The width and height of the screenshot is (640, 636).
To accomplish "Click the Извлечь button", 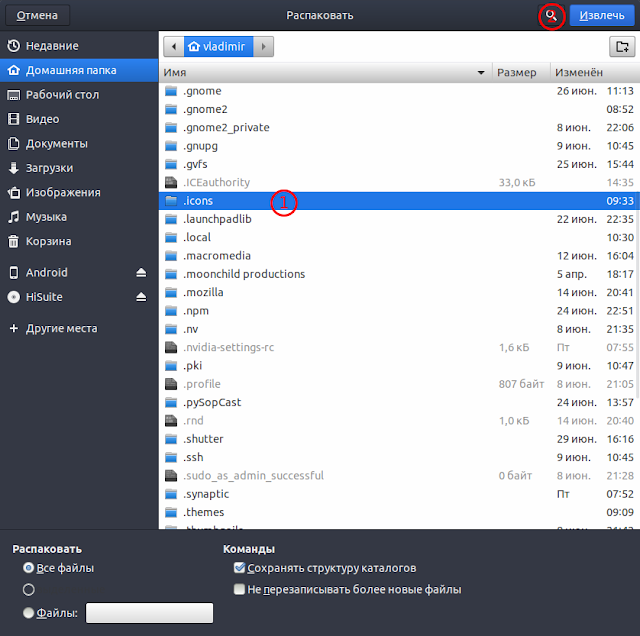I will coord(602,16).
